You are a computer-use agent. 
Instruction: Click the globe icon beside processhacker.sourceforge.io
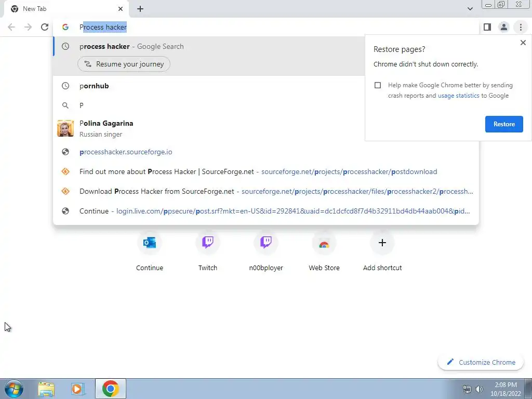[x=65, y=152]
